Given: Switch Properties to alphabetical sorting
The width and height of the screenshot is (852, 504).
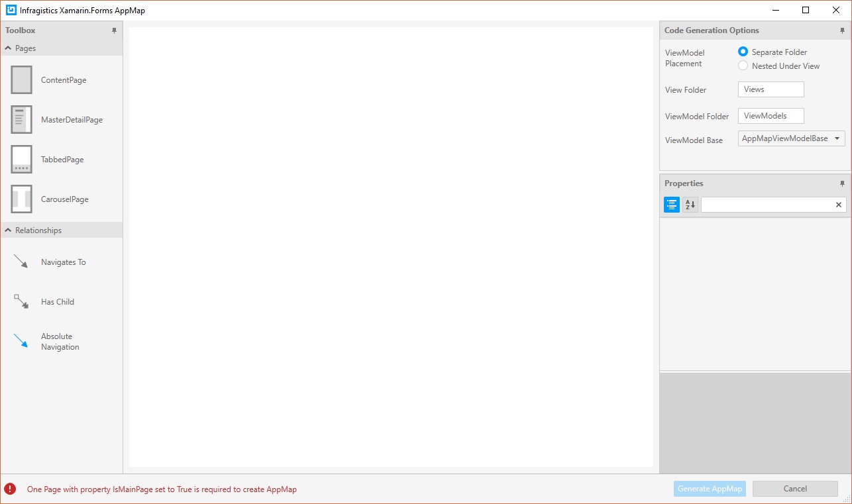Looking at the screenshot, I should pyautogui.click(x=689, y=204).
